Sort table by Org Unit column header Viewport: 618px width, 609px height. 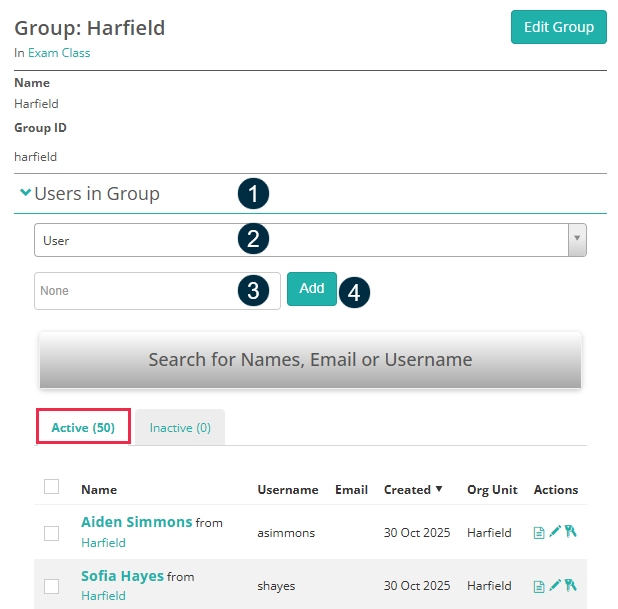pos(492,490)
